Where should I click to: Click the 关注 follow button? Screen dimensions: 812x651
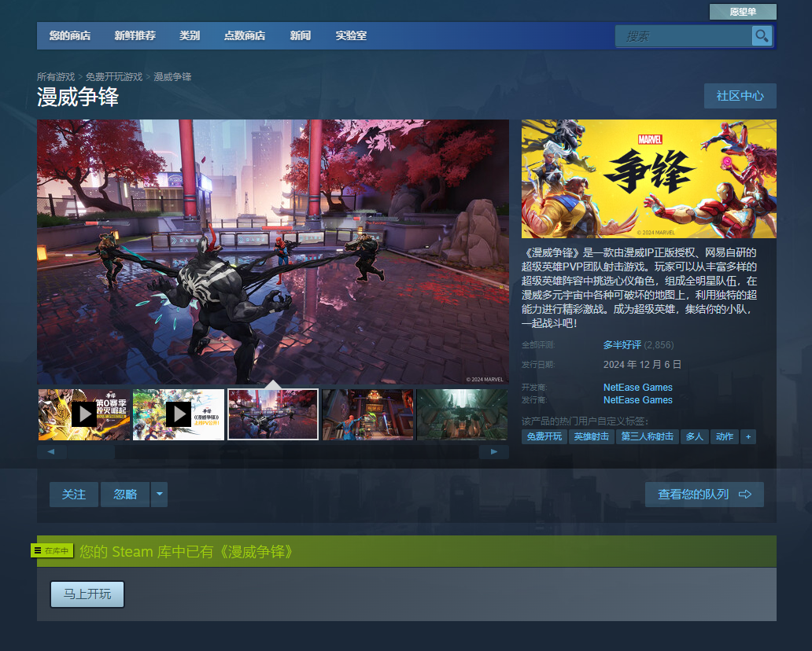[74, 495]
